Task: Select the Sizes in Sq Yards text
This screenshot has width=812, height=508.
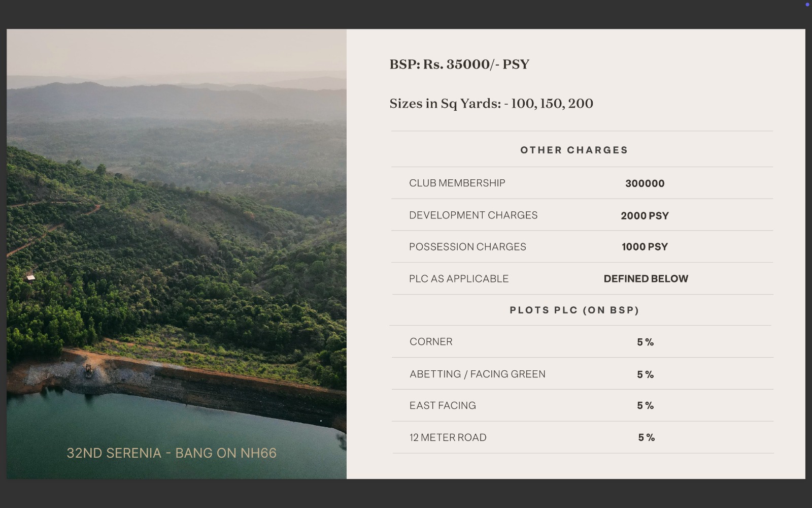Action: pyautogui.click(x=491, y=104)
